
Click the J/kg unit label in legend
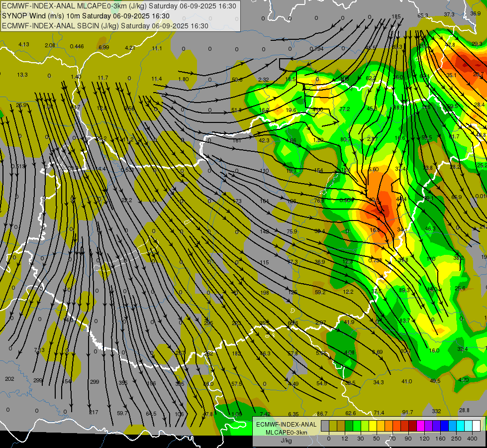[x=287, y=441]
